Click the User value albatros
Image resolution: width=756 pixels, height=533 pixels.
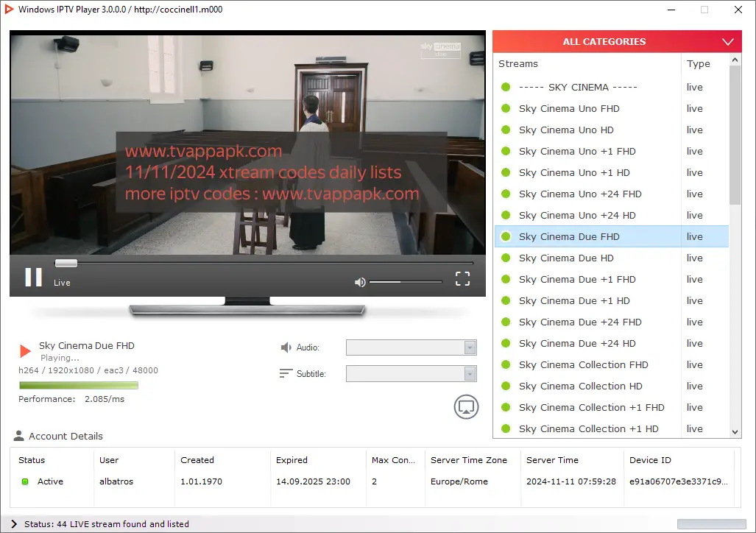[116, 481]
